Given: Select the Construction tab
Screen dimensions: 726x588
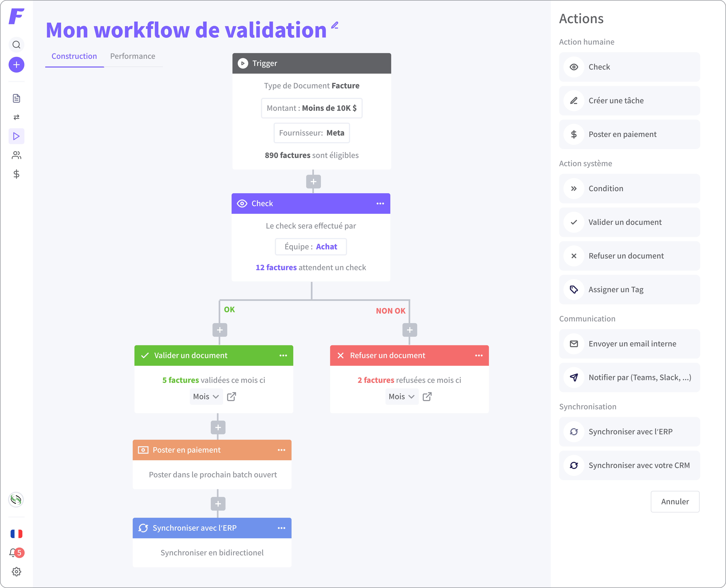Looking at the screenshot, I should (x=74, y=56).
